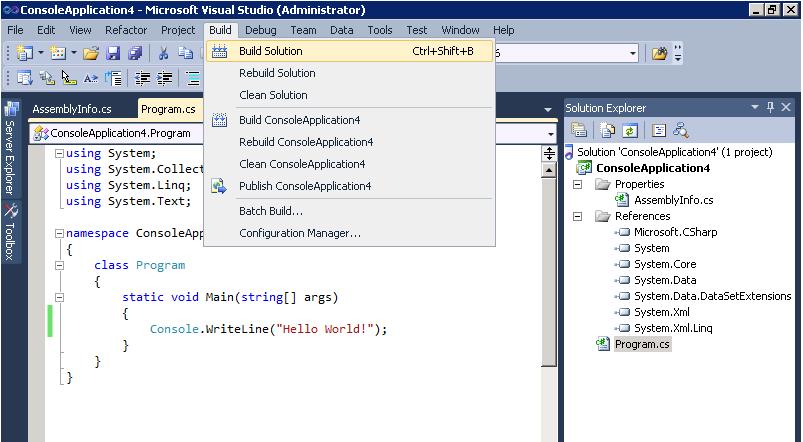Choose Rebuild ConsoleApplication4
Screen dimensions: 803x442
349,142
